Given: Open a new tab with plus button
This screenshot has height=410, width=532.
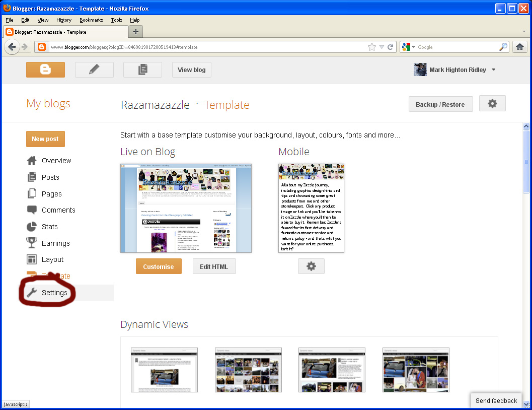Looking at the screenshot, I should pos(136,32).
